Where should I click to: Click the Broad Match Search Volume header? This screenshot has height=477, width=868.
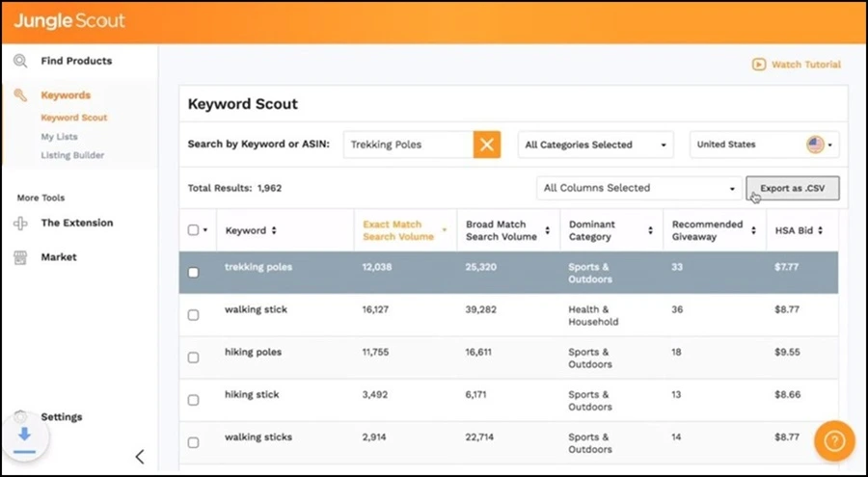tap(502, 230)
